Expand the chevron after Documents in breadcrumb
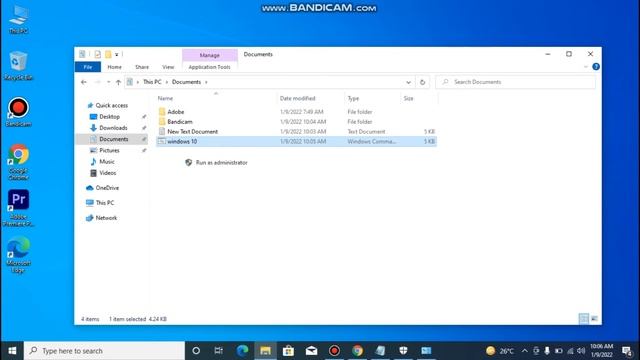640x360 pixels. (206, 82)
